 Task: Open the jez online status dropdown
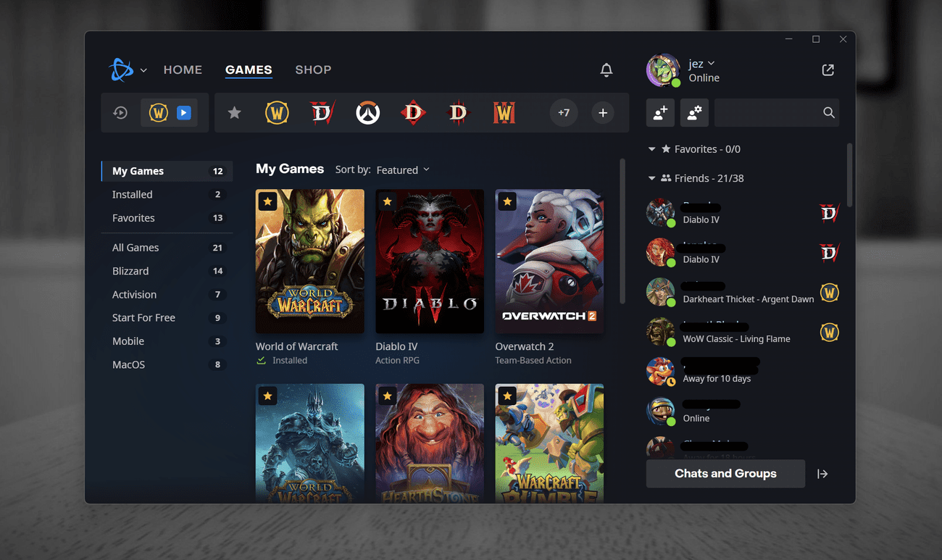coord(702,63)
